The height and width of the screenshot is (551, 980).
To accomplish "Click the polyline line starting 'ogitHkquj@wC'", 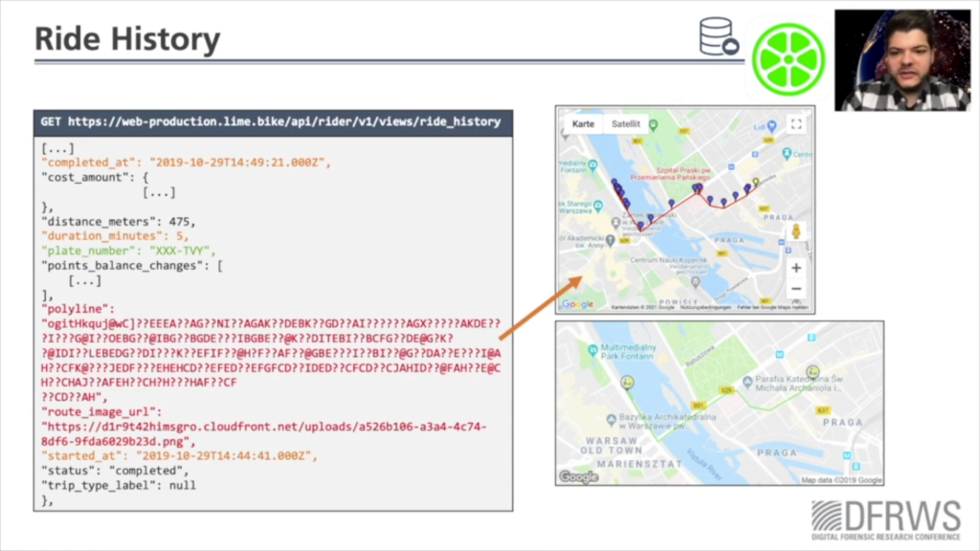I will click(271, 323).
